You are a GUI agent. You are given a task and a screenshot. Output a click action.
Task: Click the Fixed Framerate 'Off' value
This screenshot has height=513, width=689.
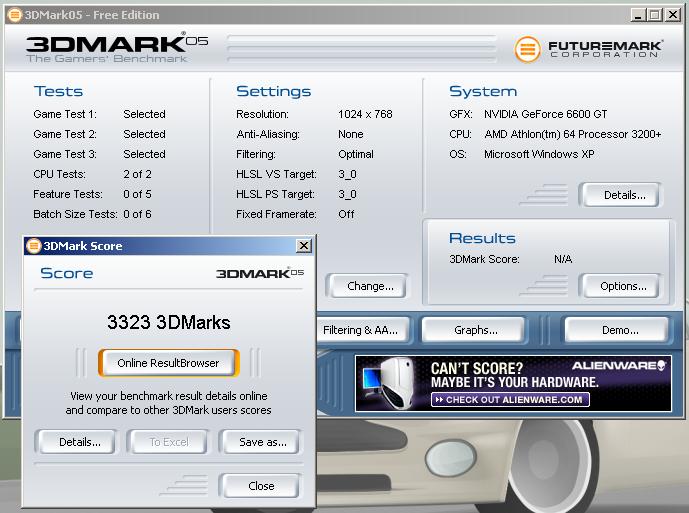point(346,214)
